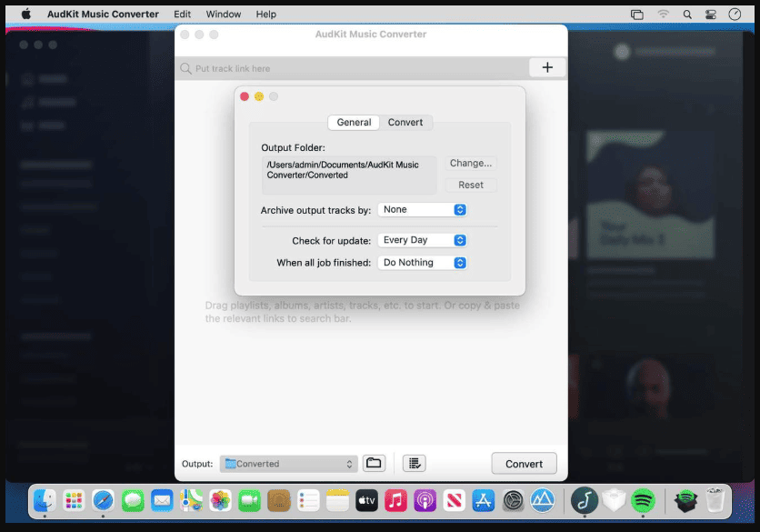Open Finder from the Dock
Image resolution: width=760 pixels, height=532 pixels.
(45, 500)
